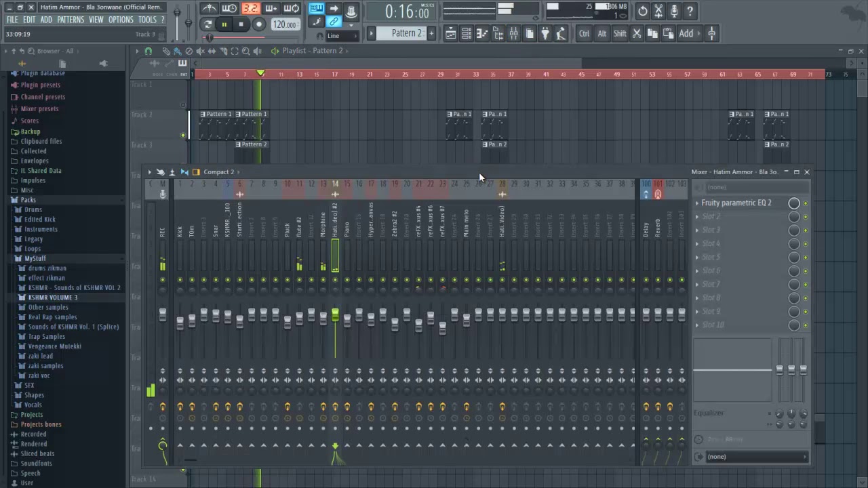Open mixer output (none) dropdown at bottom
The height and width of the screenshot is (488, 868).
click(x=756, y=457)
